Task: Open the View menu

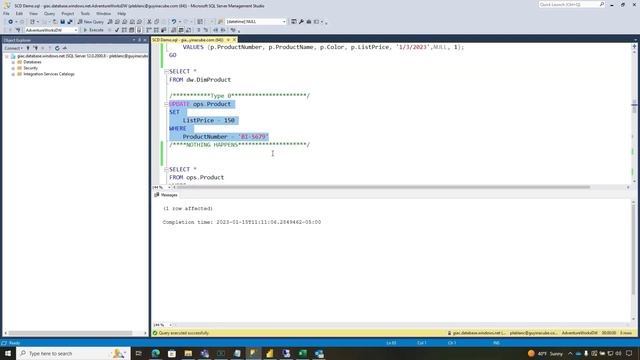Action: (33, 13)
